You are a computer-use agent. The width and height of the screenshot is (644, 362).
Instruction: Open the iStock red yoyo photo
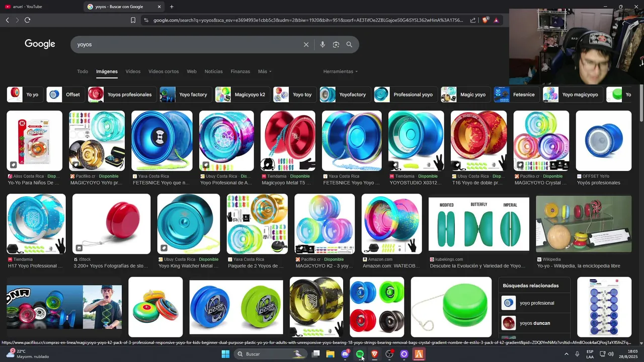[111, 224]
